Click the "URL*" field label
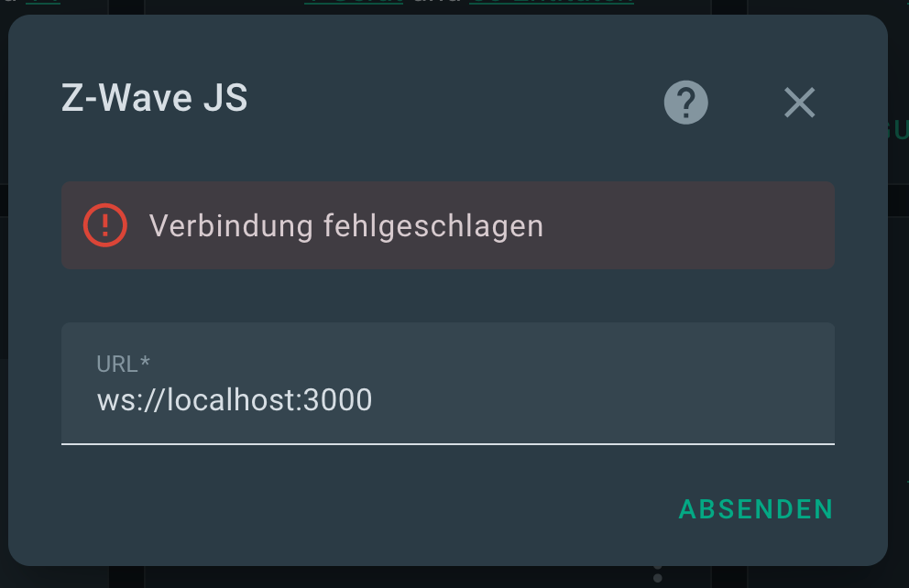The image size is (909, 588). click(123, 364)
